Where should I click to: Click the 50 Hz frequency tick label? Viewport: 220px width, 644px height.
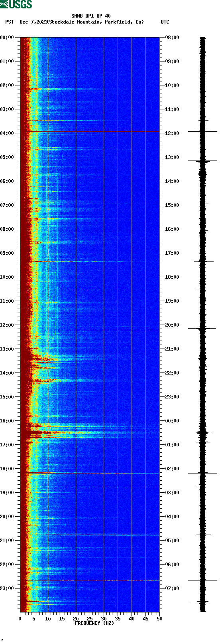pyautogui.click(x=159, y=619)
